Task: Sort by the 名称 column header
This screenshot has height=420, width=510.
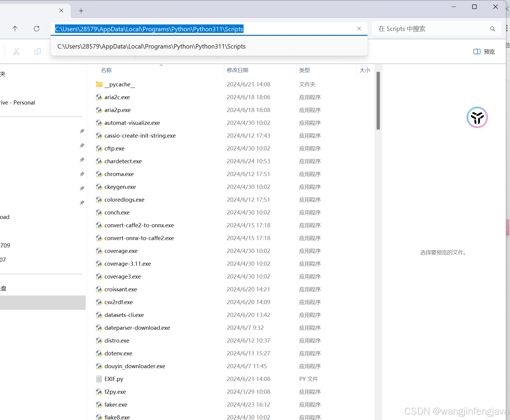Action: pos(106,70)
